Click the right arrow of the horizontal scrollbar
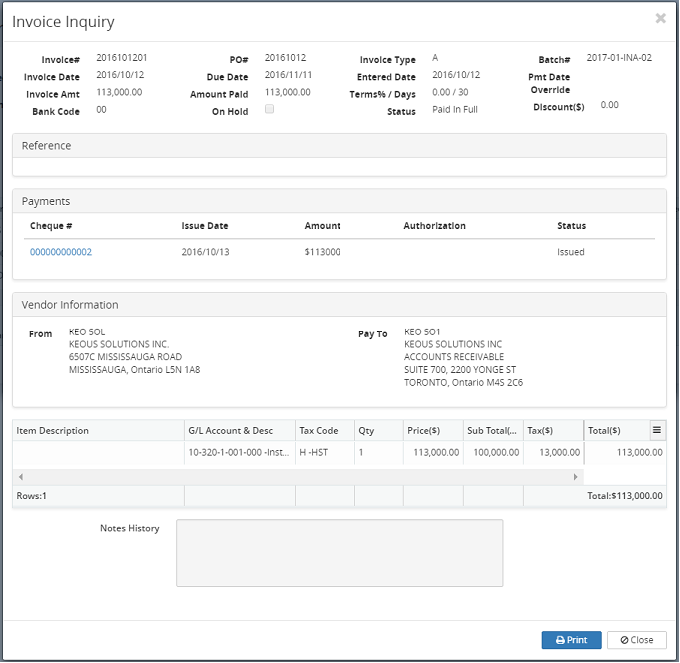This screenshot has height=663, width=680. point(575,477)
